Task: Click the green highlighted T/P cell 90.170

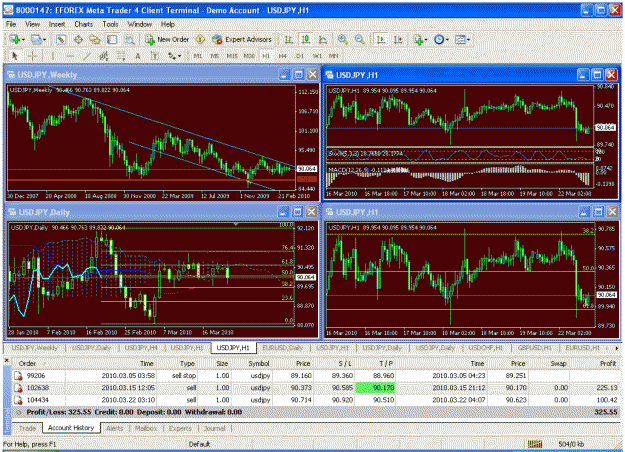Action: [x=375, y=387]
